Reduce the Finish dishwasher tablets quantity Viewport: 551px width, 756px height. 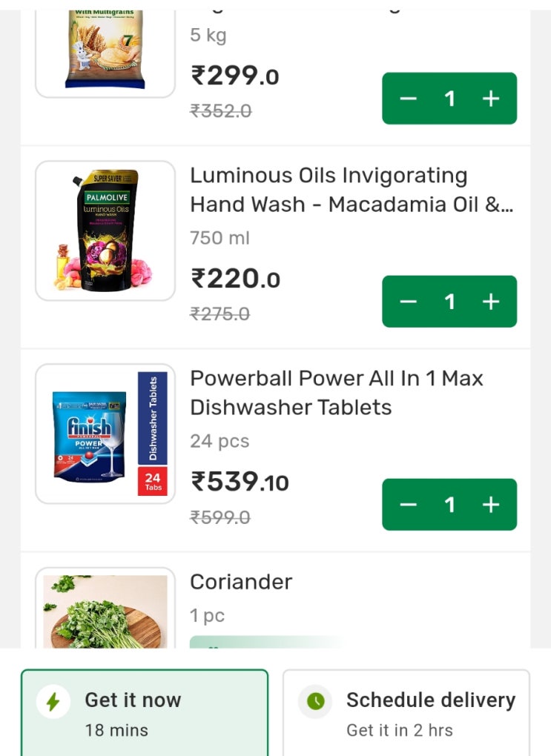pos(409,505)
